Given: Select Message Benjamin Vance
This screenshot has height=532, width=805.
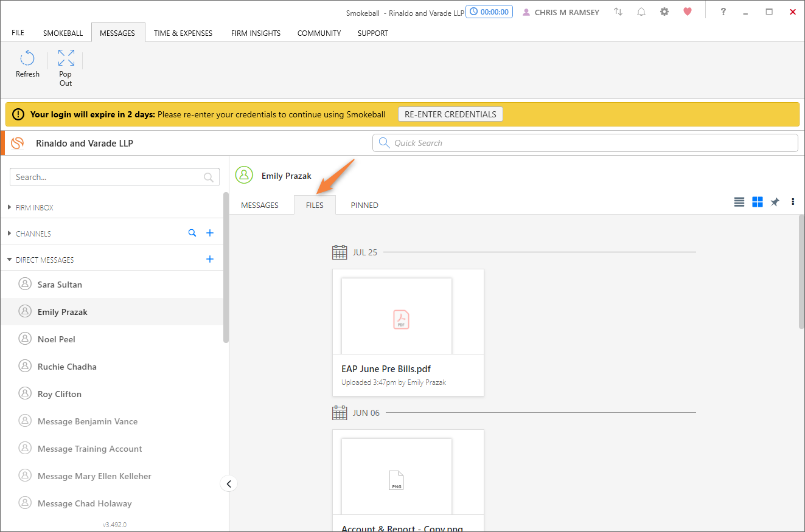Looking at the screenshot, I should click(x=112, y=421).
